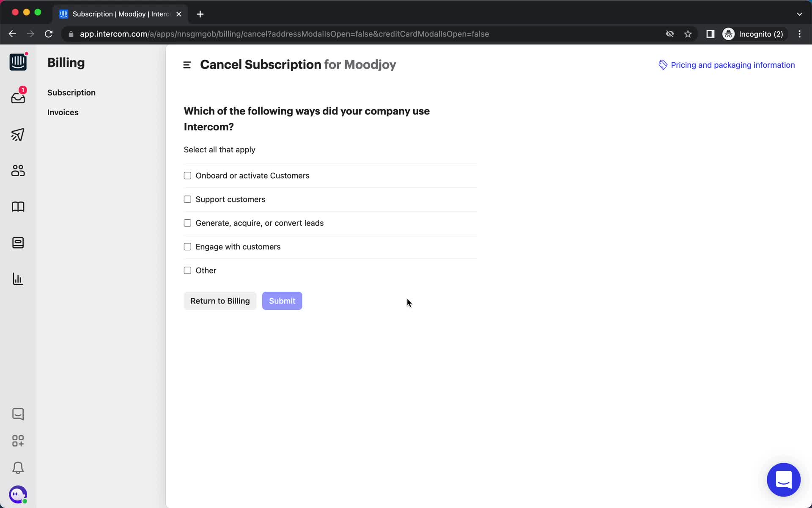The width and height of the screenshot is (812, 508).
Task: Select the Other option checkbox
Action: (x=187, y=270)
